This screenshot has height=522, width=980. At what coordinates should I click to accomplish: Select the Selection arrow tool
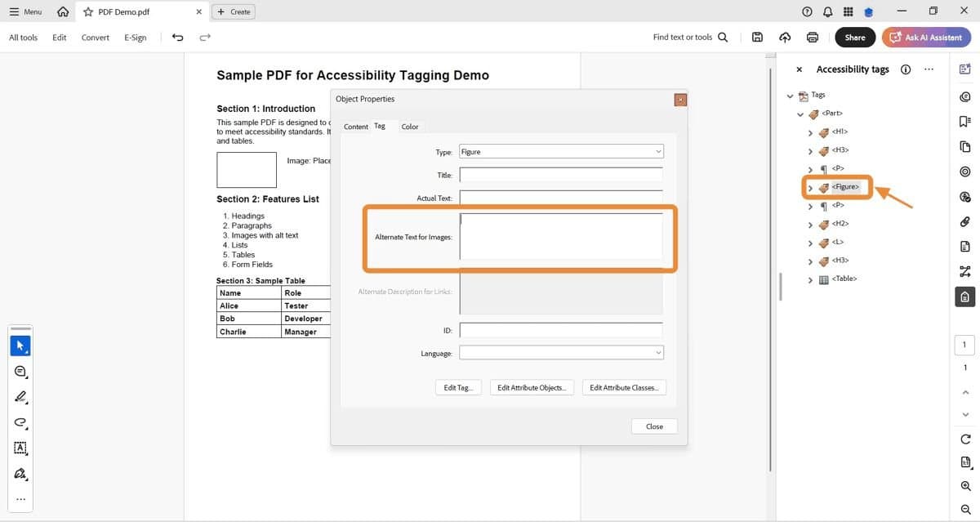(x=20, y=345)
